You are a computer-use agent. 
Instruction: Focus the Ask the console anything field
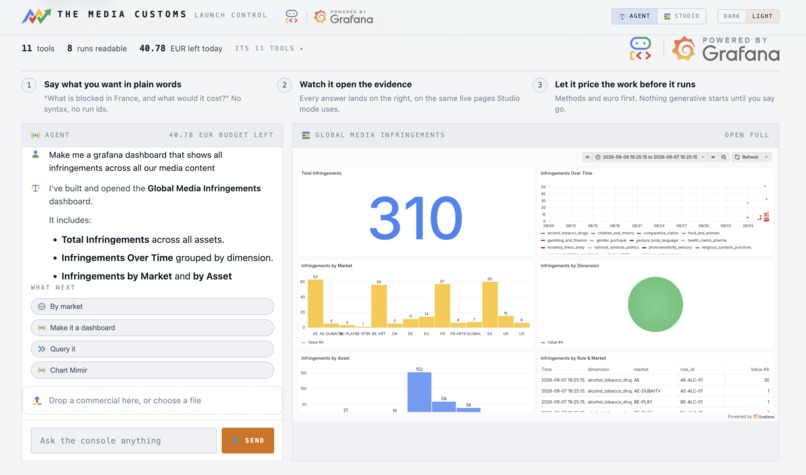click(x=123, y=441)
